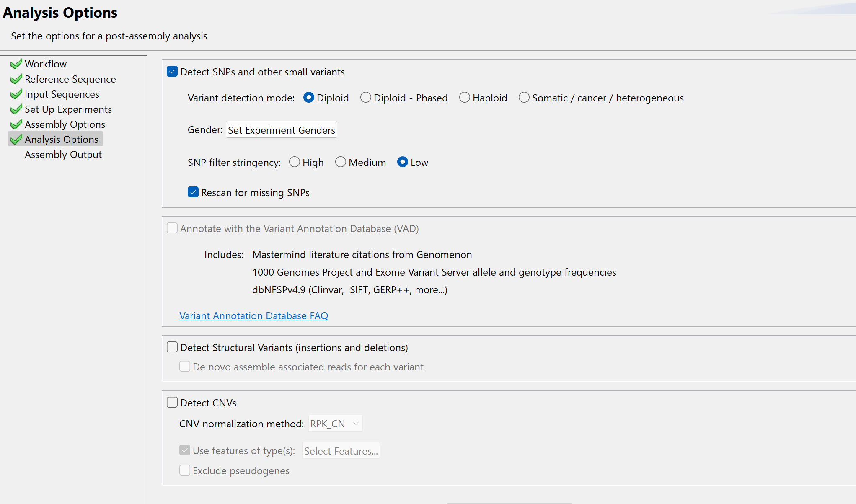Click the green checkmark beside Workflow

coord(16,64)
